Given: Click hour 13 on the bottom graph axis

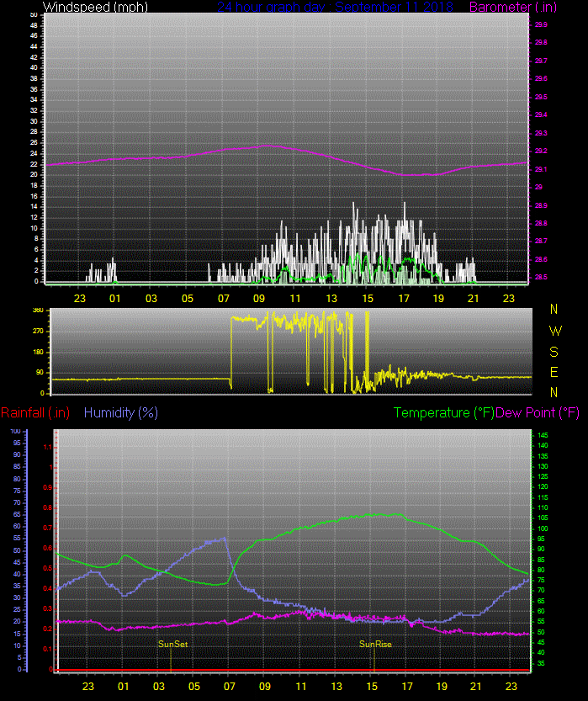Looking at the screenshot, I should click(336, 686).
